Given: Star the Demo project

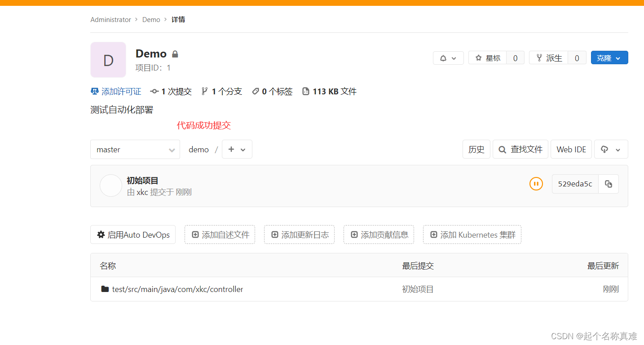Looking at the screenshot, I should tap(488, 58).
